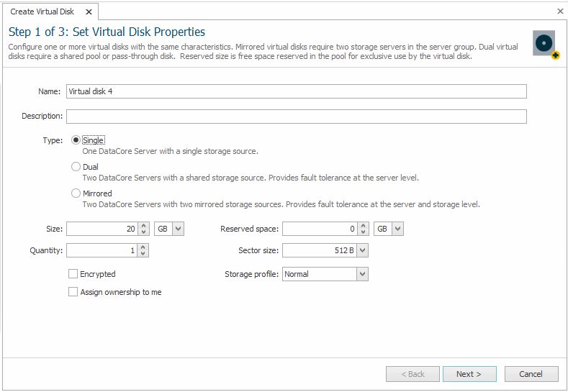Select the Dual disk type
Screen dimensions: 568x392
click(x=76, y=167)
